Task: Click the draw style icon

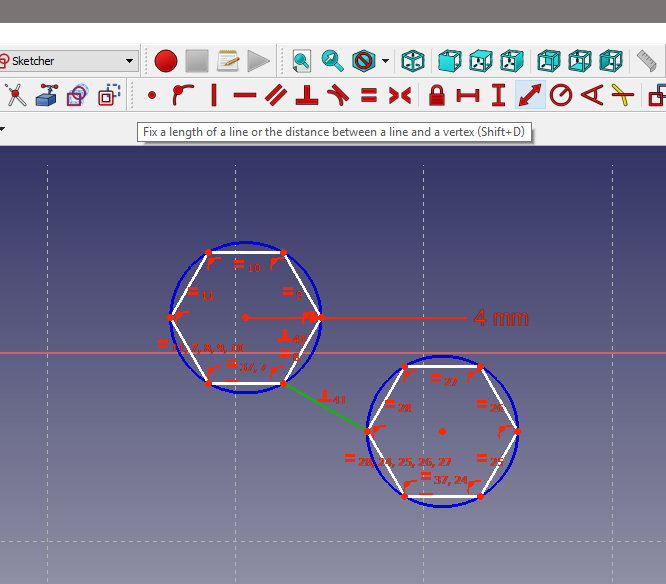Action: tap(364, 61)
